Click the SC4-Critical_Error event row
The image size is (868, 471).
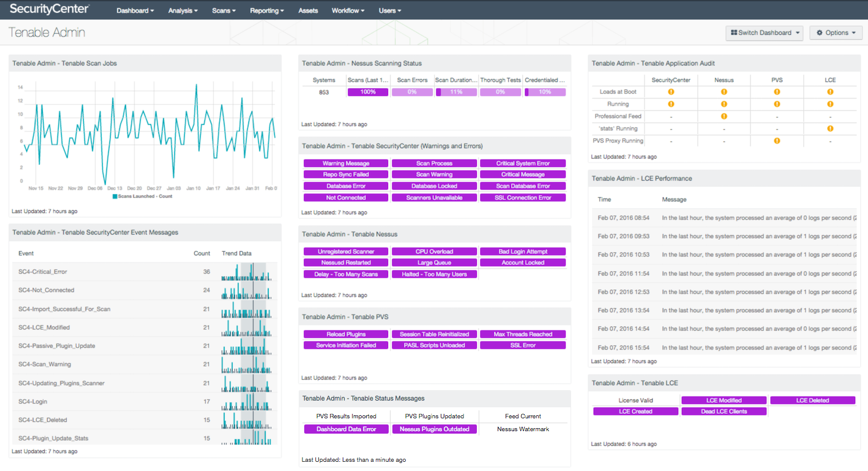[x=144, y=272]
